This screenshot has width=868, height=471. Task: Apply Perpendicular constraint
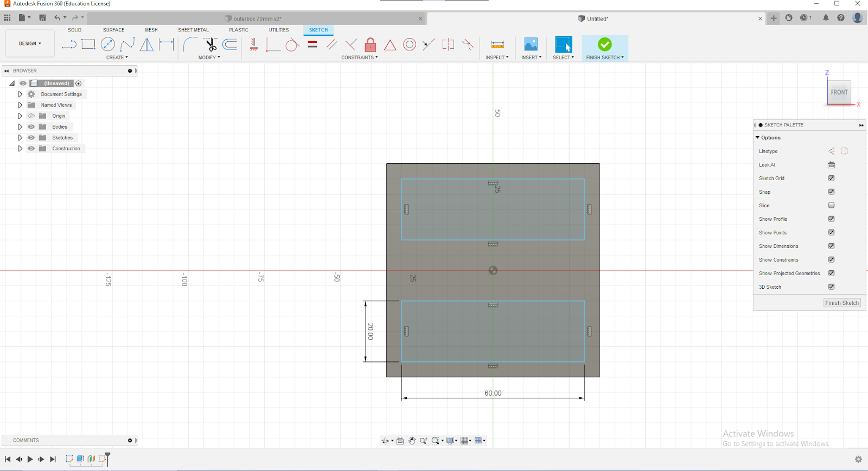tap(351, 44)
